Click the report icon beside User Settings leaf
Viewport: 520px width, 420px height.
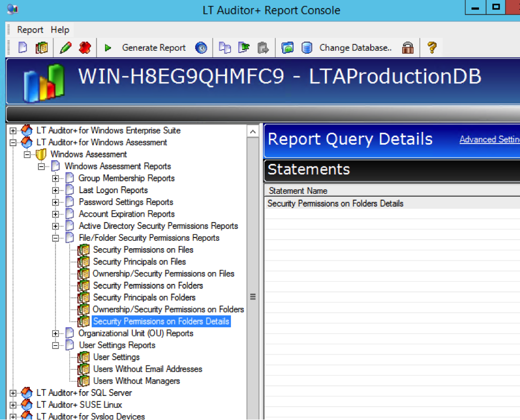[x=84, y=358]
